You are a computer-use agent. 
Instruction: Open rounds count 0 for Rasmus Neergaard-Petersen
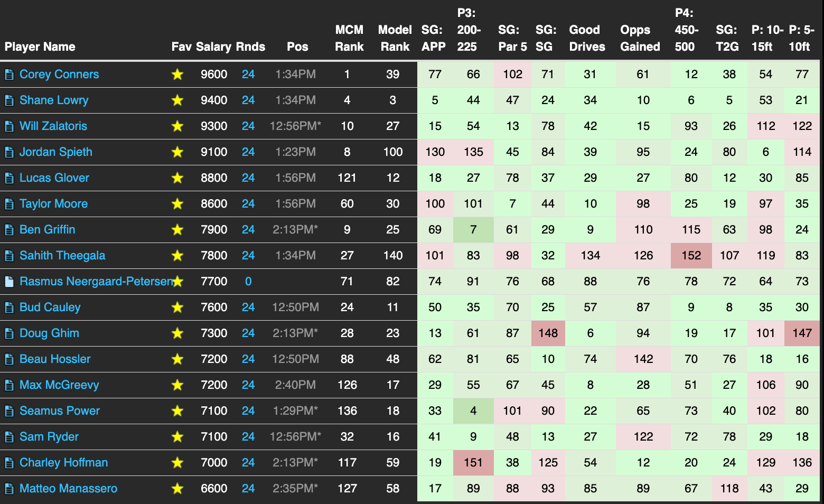(248, 282)
